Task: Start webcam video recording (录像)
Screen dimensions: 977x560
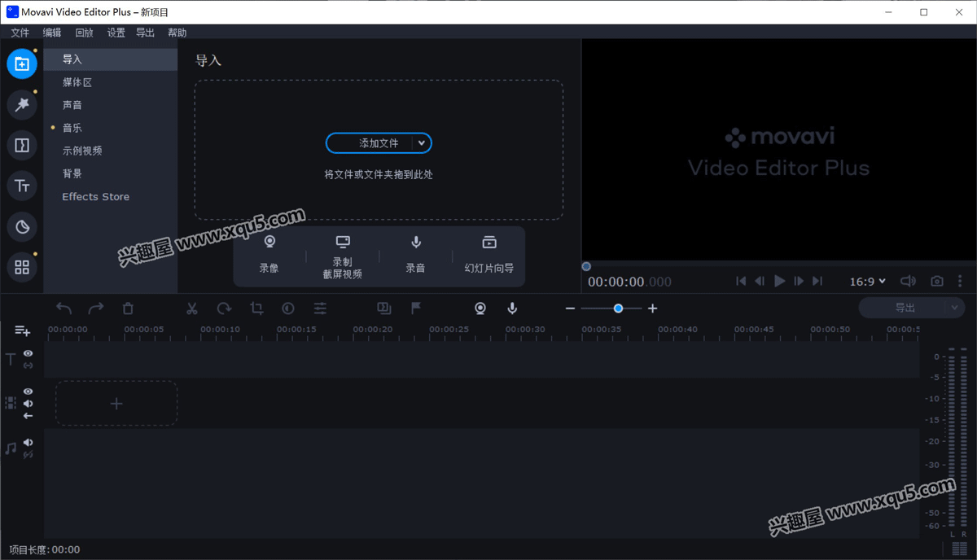Action: 269,255
